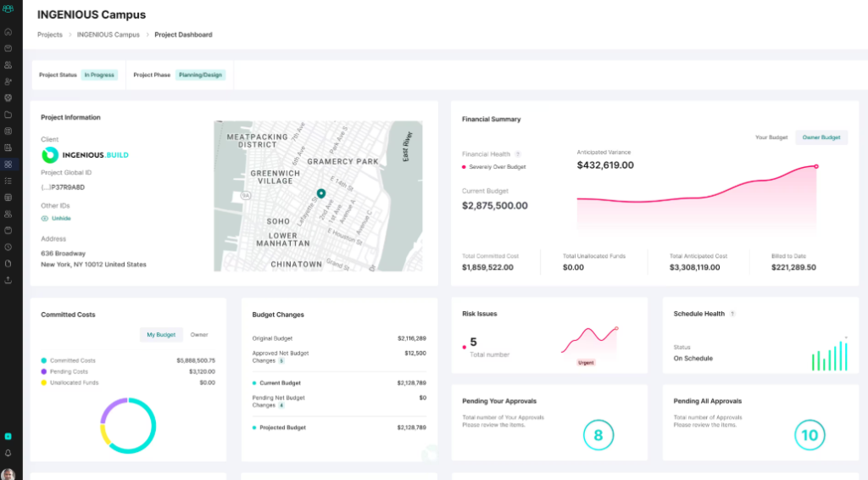Open the INGENIOUS Campus breadcrumb link
The image size is (868, 480).
(x=108, y=35)
